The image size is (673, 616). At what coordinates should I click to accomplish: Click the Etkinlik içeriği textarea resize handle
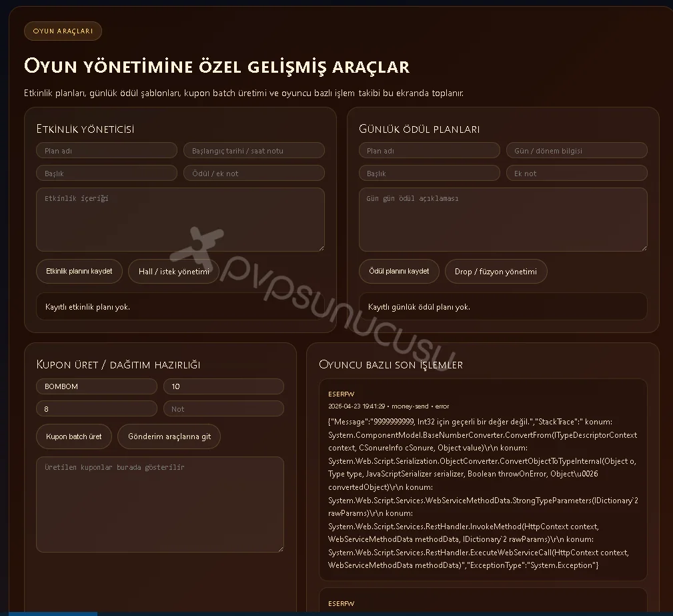[x=321, y=248]
